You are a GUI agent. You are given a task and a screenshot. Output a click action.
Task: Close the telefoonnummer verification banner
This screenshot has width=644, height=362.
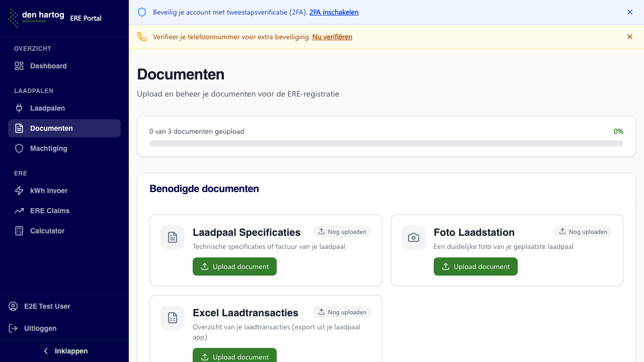(x=629, y=37)
